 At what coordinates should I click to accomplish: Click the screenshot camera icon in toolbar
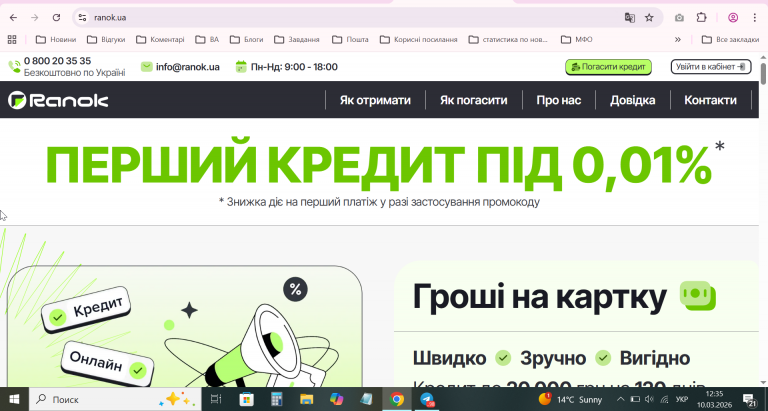pyautogui.click(x=679, y=18)
